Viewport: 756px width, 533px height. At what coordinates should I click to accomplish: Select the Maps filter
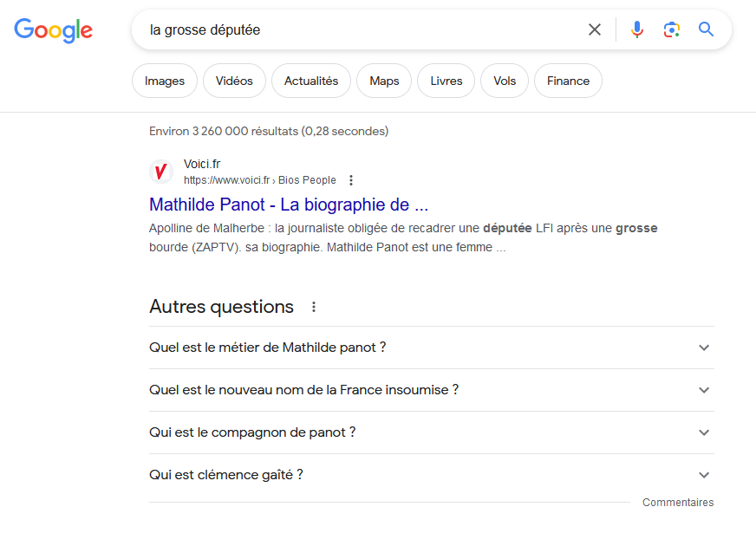pos(384,81)
